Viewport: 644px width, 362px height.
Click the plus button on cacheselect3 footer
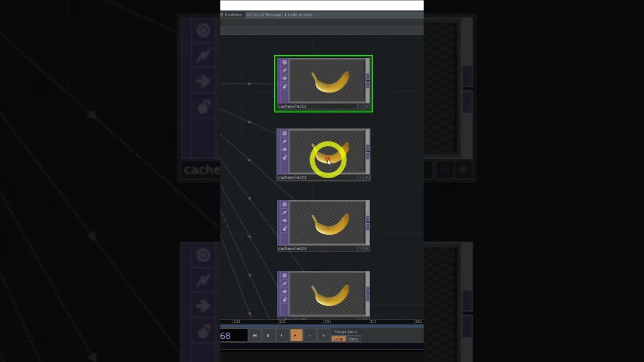click(366, 248)
